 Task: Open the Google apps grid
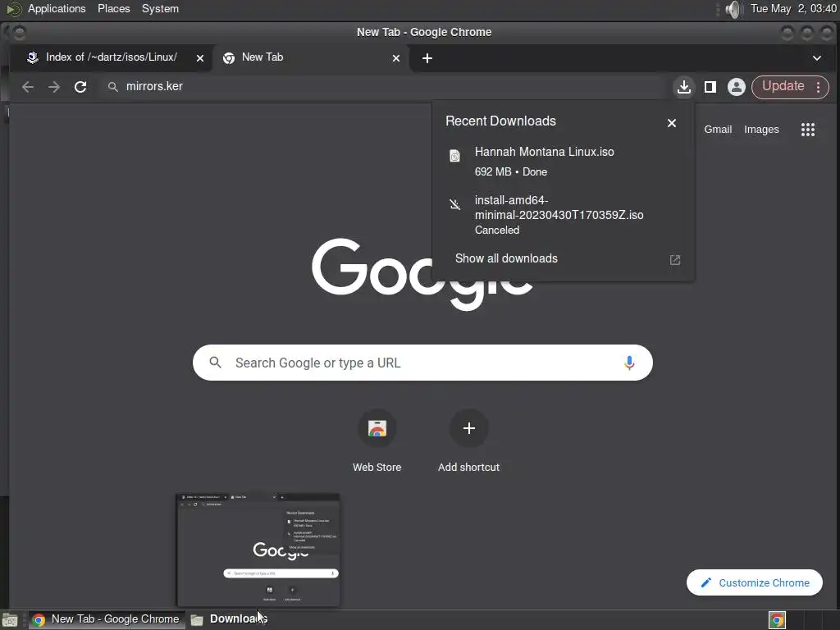pos(808,129)
